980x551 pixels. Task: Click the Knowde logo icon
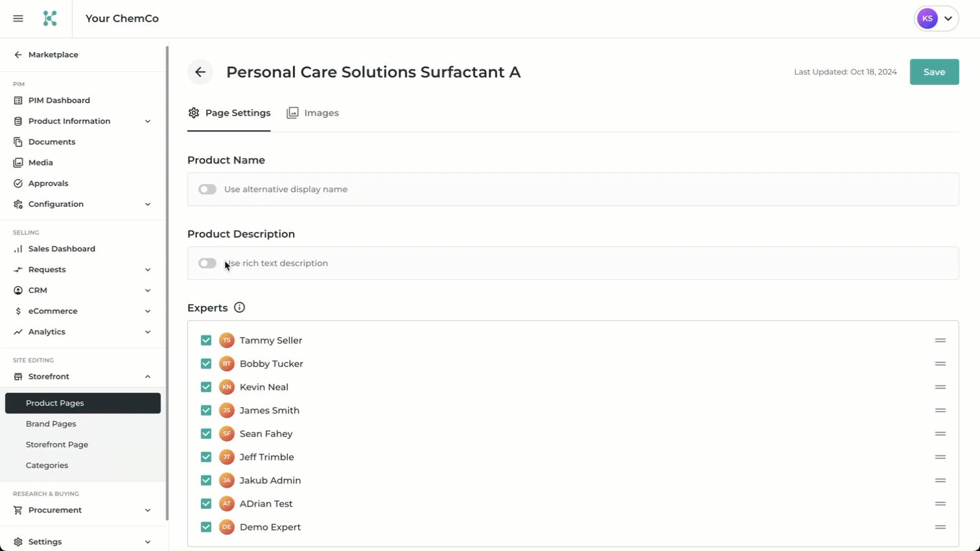tap(50, 19)
